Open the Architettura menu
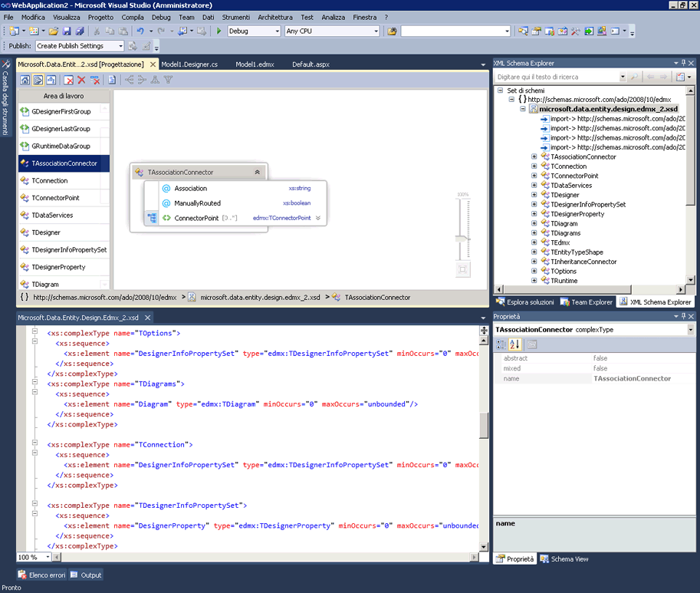Viewport: 700px width, 593px height. tap(275, 18)
